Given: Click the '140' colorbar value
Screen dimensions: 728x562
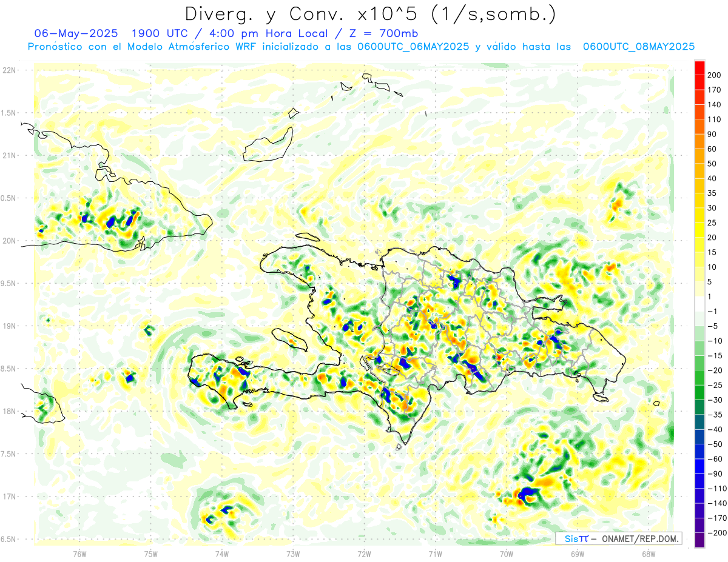Looking at the screenshot, I should [x=715, y=105].
